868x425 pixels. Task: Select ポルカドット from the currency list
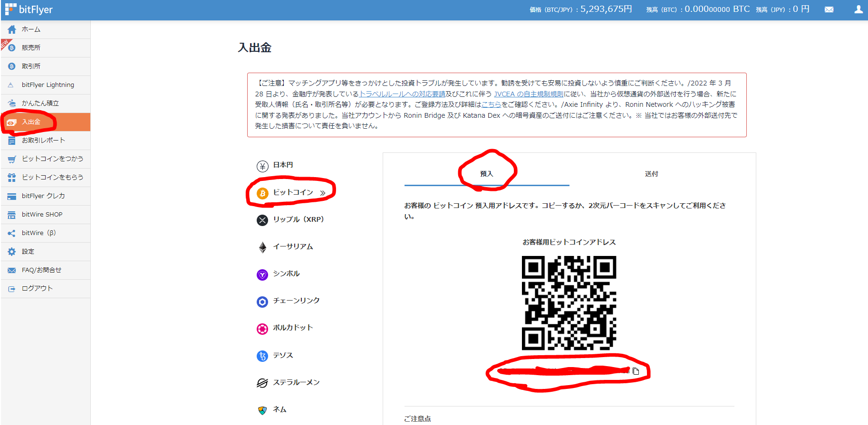[x=293, y=328]
